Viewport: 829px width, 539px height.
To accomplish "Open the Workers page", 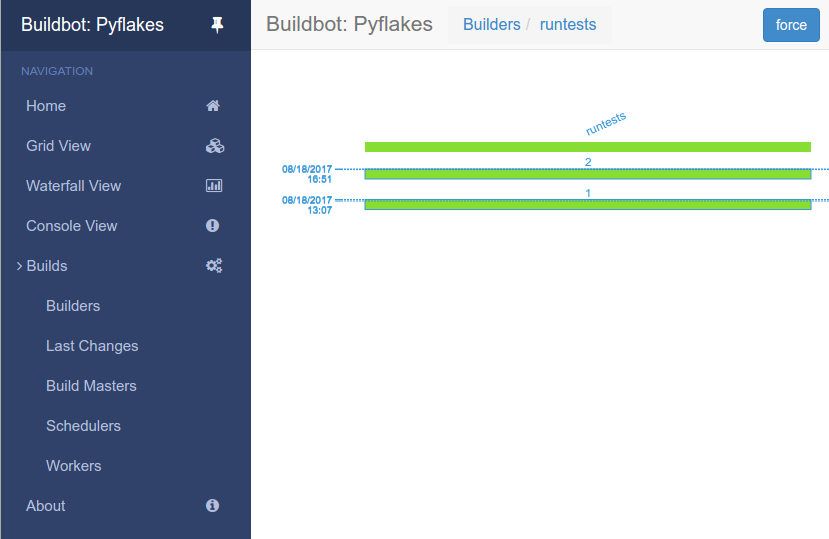I will tap(73, 466).
